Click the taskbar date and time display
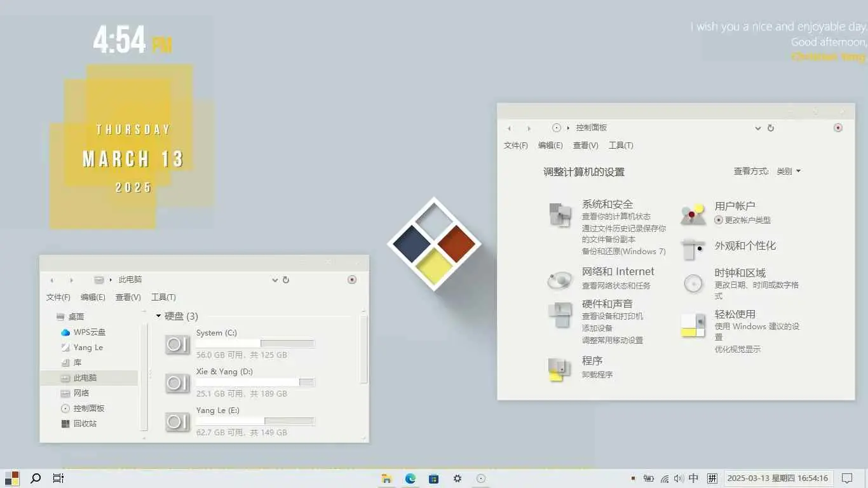The height and width of the screenshot is (488, 868). point(777,478)
